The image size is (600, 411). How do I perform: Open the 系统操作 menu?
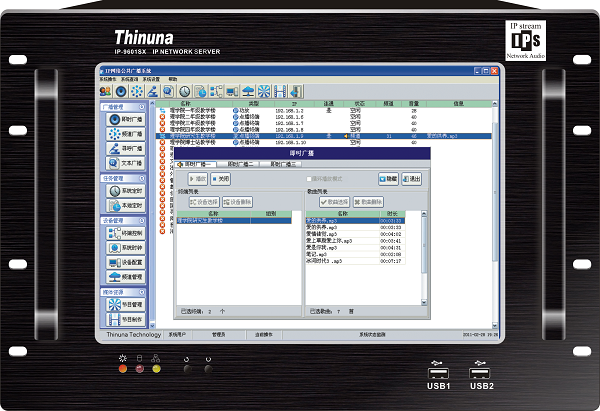pos(107,79)
